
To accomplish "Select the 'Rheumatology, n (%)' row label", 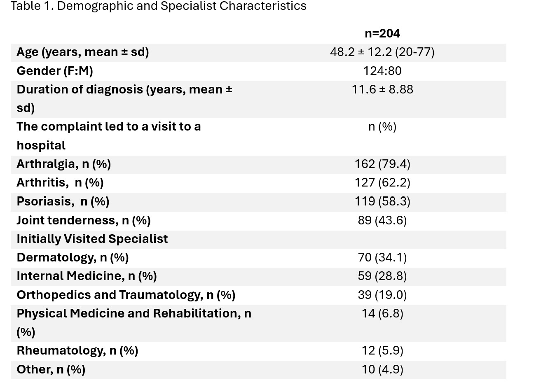I will [77, 351].
